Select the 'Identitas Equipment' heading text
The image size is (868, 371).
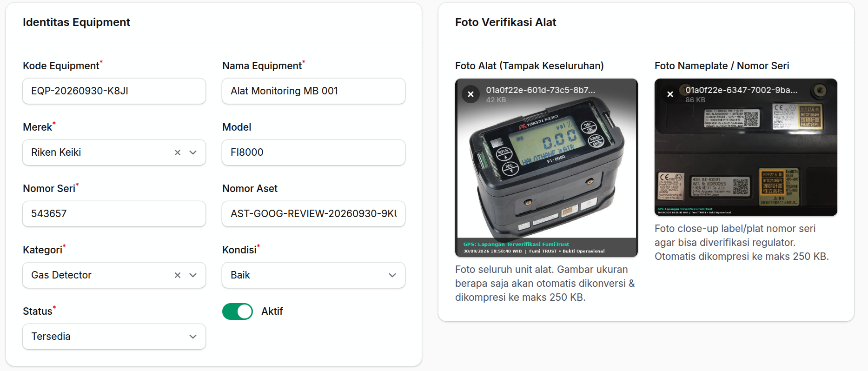click(76, 22)
